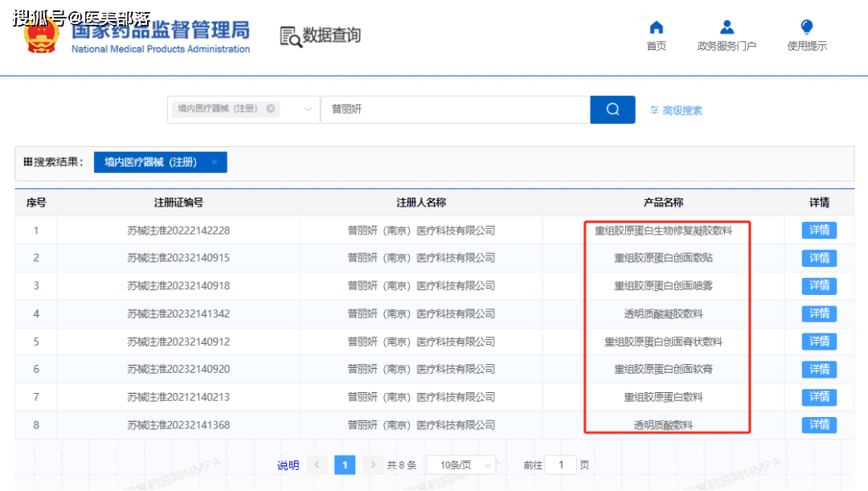Screen dimensions: 868x491
Task: Open 详情 for 重组胶原蛋白创面膏状敷料
Action: pyautogui.click(x=819, y=342)
